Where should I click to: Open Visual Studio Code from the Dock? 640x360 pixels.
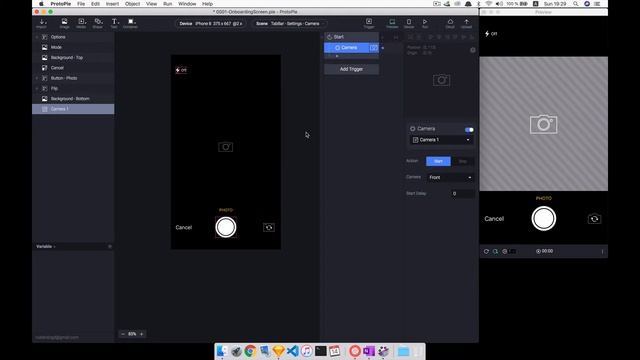pos(293,351)
